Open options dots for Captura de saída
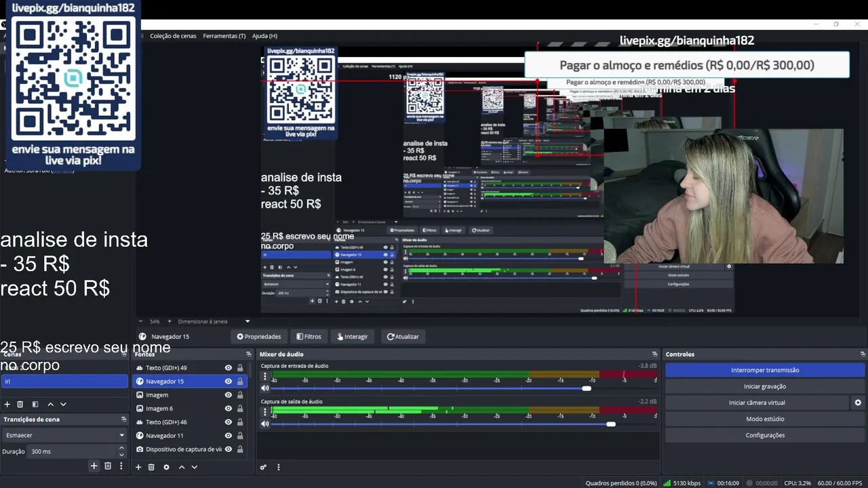Screen dimensions: 868x488 265,412
